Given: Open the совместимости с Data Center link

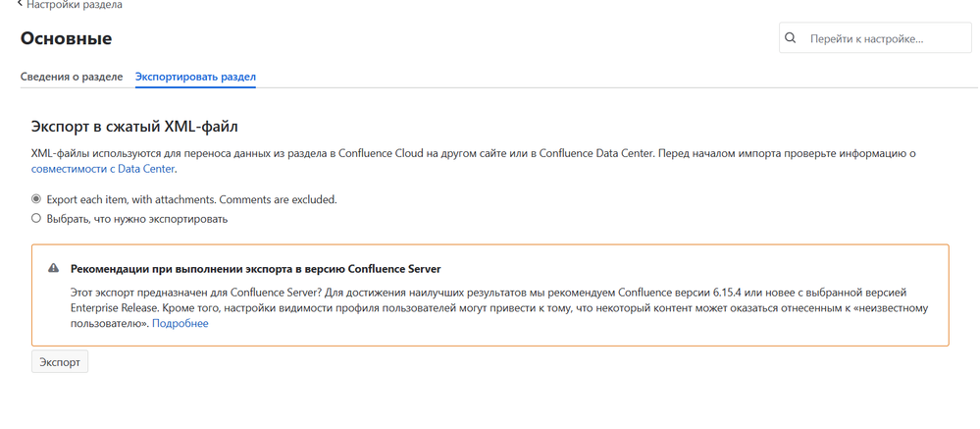Looking at the screenshot, I should (103, 169).
